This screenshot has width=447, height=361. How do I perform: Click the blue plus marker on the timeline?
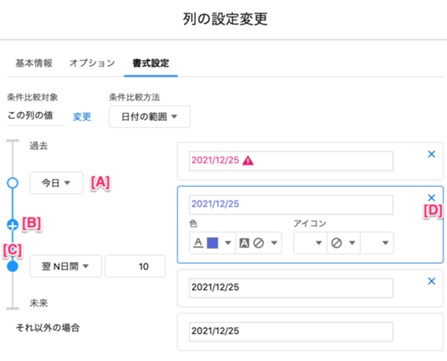pyautogui.click(x=12, y=225)
